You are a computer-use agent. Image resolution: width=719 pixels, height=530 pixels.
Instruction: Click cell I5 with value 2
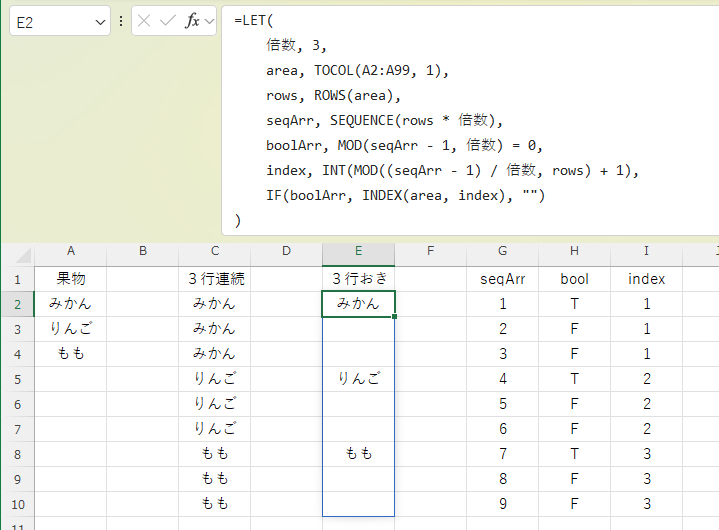(647, 379)
